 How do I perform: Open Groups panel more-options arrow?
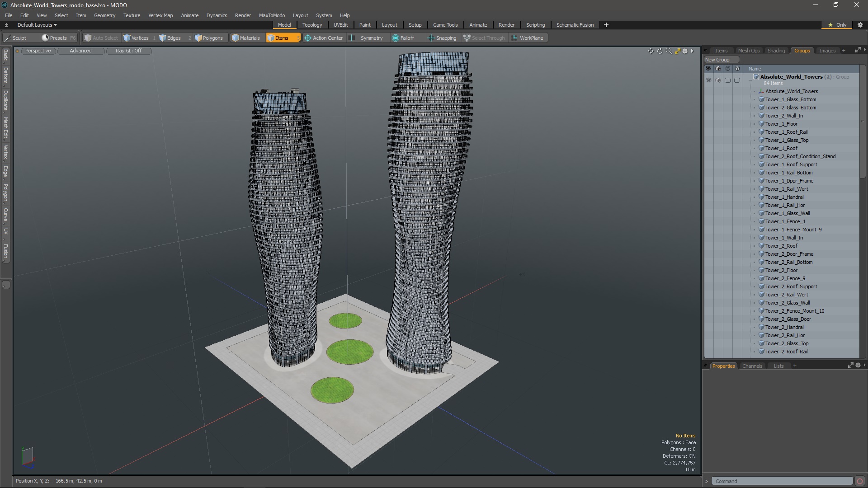coord(864,50)
